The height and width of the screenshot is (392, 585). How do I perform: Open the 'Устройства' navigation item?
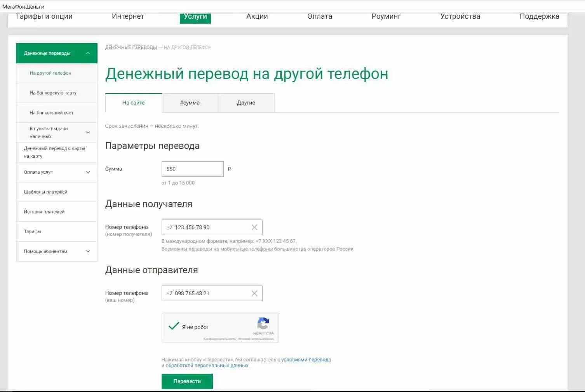click(460, 16)
